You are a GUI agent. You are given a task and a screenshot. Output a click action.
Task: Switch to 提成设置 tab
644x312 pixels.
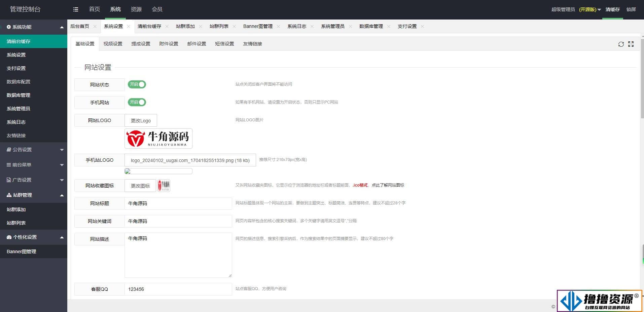[x=141, y=44]
